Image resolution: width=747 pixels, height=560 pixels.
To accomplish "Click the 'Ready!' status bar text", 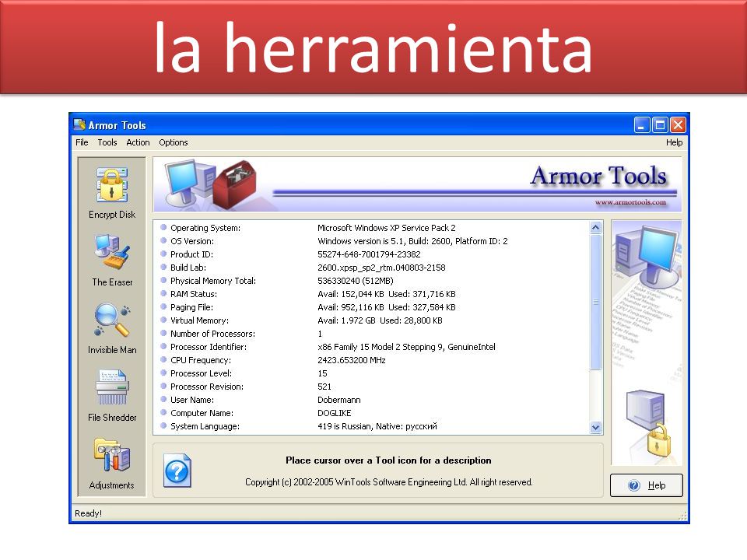I will pyautogui.click(x=88, y=513).
